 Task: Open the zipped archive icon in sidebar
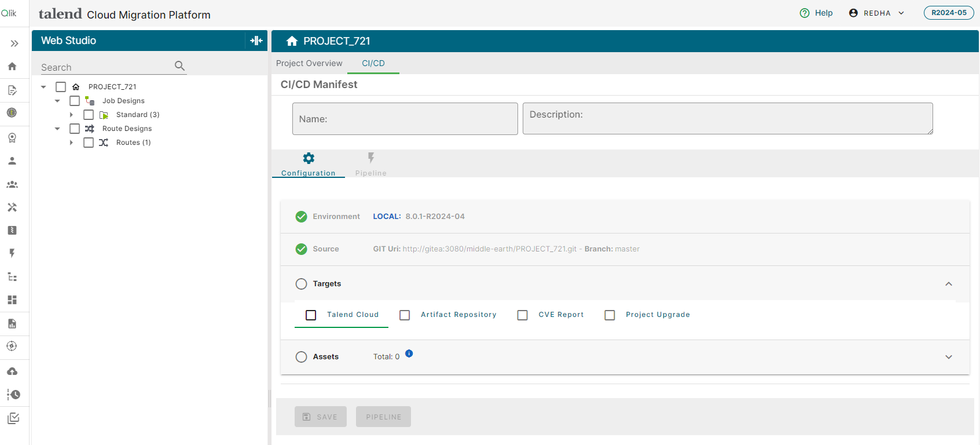pos(12,231)
